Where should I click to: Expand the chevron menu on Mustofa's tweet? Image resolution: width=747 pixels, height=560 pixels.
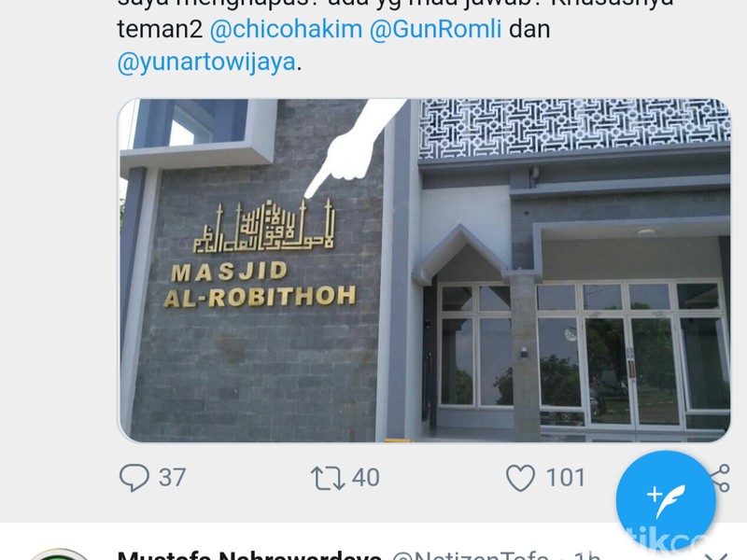tap(717, 556)
